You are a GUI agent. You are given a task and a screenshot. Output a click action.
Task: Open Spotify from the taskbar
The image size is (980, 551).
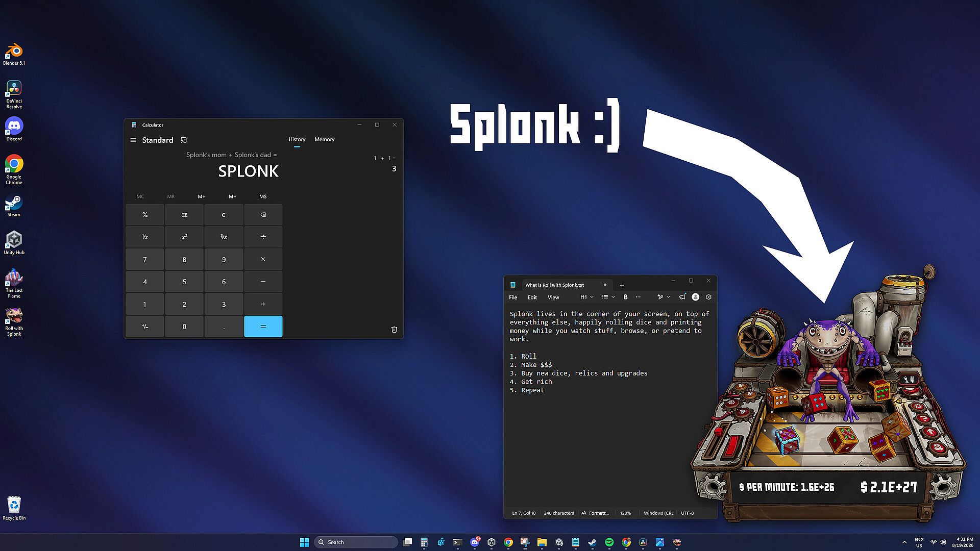point(609,542)
